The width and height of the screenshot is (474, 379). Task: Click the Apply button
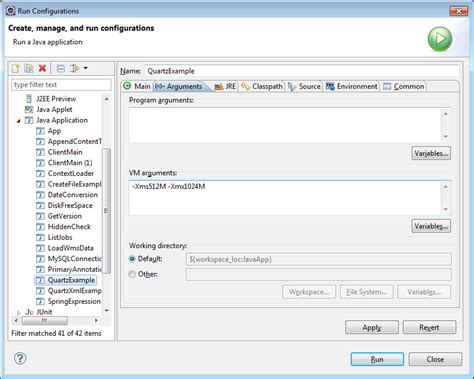[372, 327]
